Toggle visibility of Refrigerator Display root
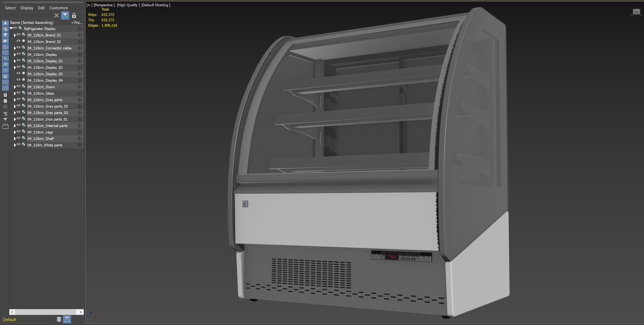The height and width of the screenshot is (325, 644). coord(15,28)
